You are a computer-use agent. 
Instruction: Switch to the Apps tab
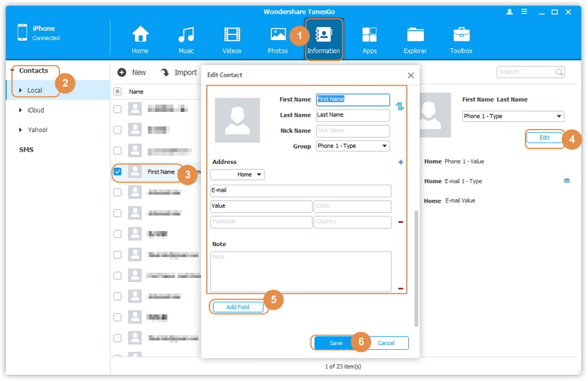click(369, 39)
